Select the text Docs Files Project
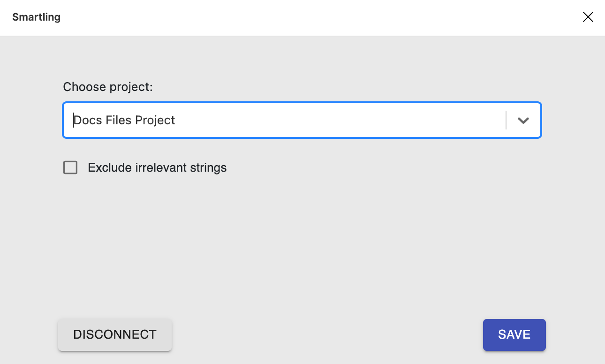This screenshot has height=364, width=605. [124, 120]
